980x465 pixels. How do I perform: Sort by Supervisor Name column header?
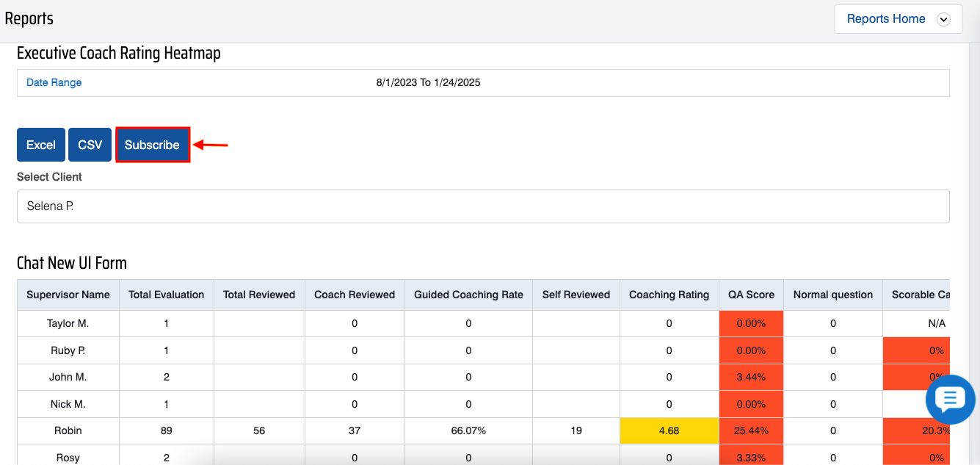(68, 295)
